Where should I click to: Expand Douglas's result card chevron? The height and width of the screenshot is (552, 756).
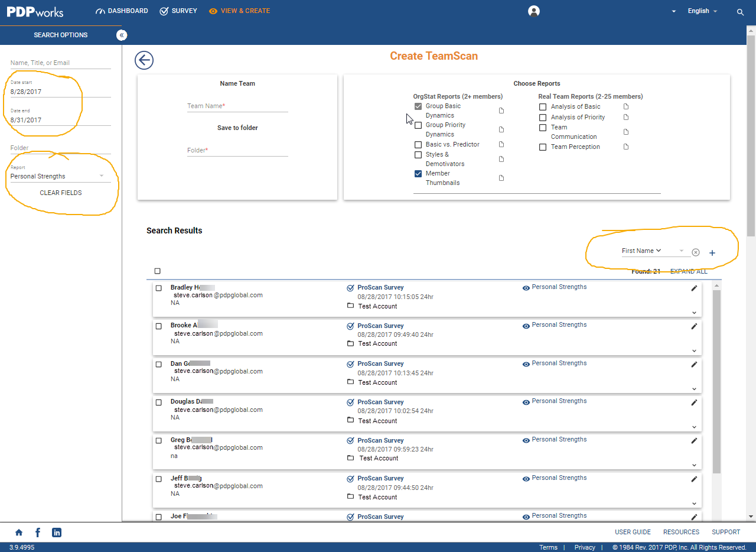point(694,427)
